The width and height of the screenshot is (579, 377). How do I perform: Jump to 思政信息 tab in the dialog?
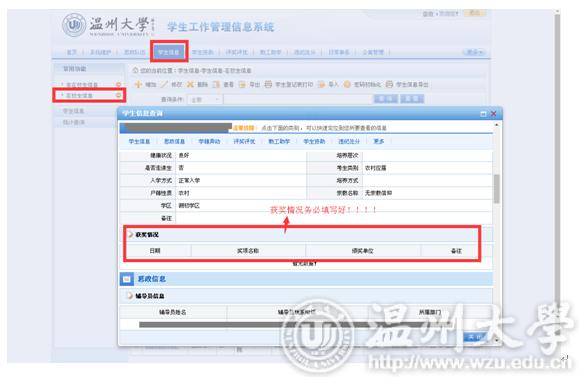(174, 141)
